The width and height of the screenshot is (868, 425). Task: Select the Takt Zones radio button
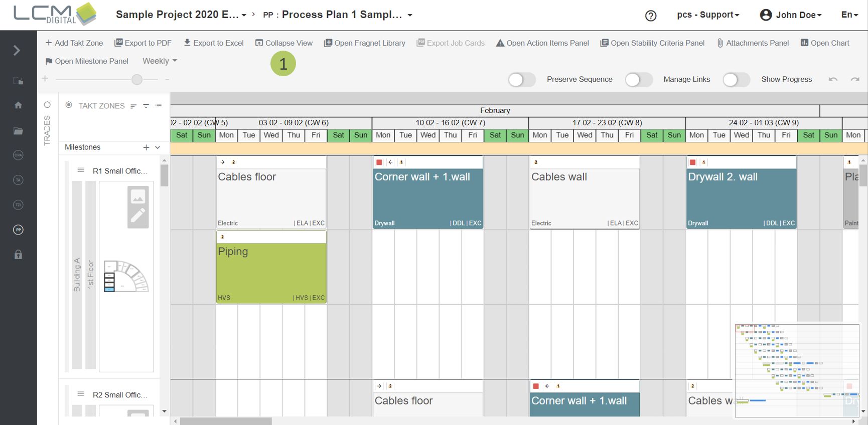pyautogui.click(x=69, y=105)
